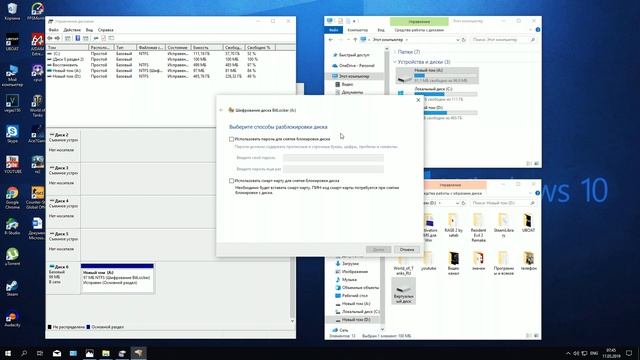
Task: Select Диск 6 label in Disk Management
Action: (x=63, y=267)
